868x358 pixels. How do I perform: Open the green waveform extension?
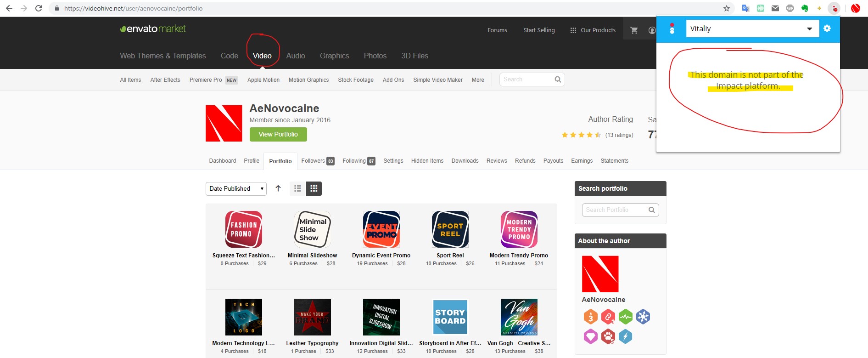(x=761, y=8)
